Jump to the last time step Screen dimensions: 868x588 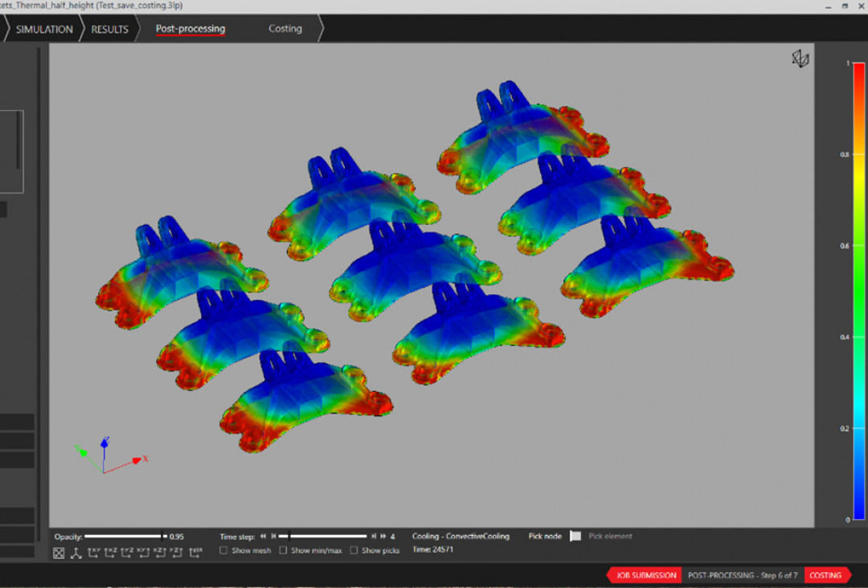383,536
